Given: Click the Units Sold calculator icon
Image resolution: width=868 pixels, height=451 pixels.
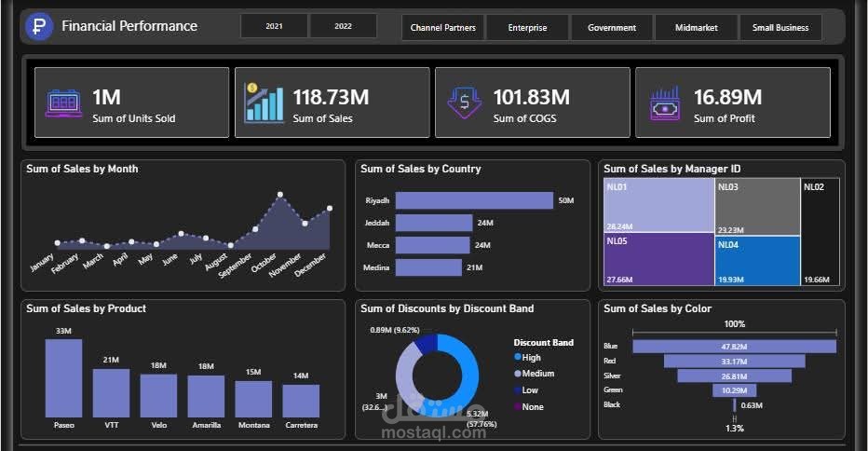Looking at the screenshot, I should click(63, 103).
